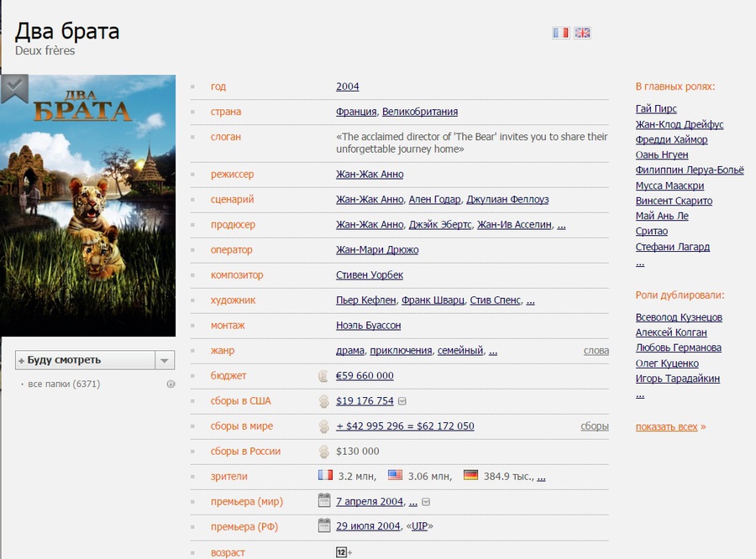Click the info icon beside все папки
Image resolution: width=756 pixels, height=559 pixels.
[x=171, y=384]
